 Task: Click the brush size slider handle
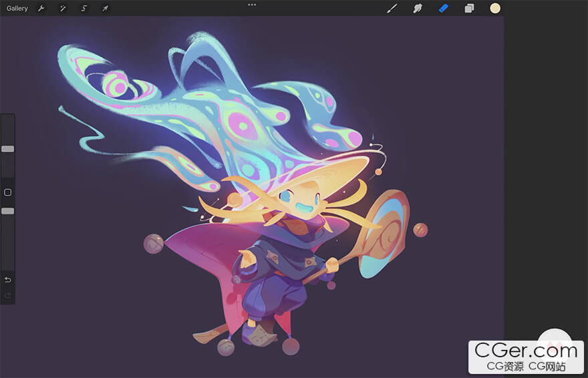click(7, 149)
